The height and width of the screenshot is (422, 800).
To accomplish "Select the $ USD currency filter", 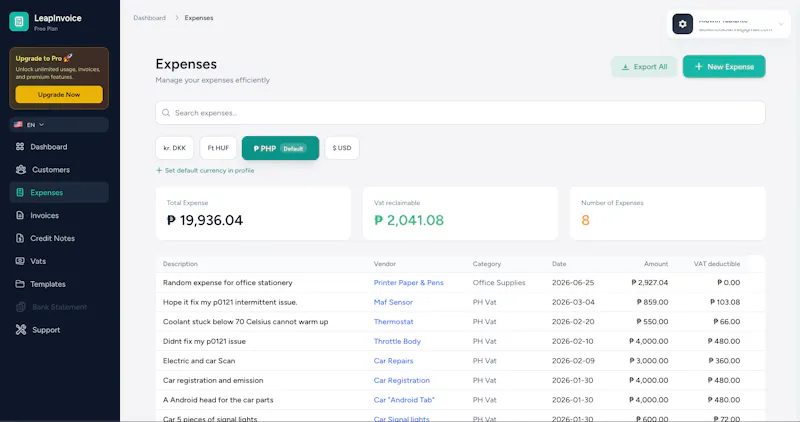I will coord(342,148).
